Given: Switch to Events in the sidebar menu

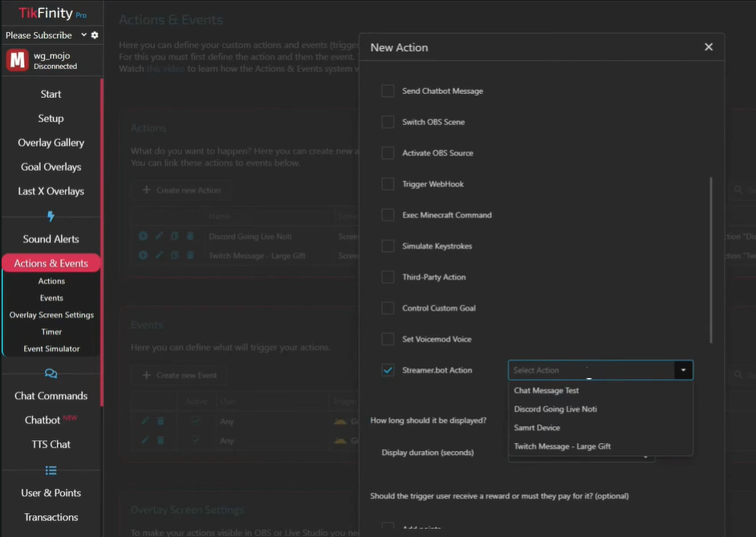Looking at the screenshot, I should pyautogui.click(x=51, y=297).
